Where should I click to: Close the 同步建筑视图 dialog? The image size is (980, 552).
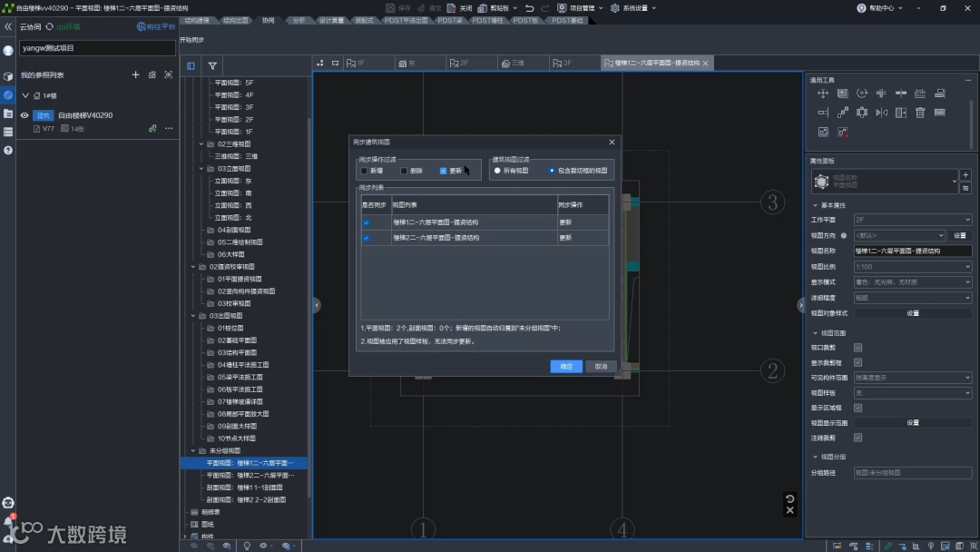click(x=612, y=142)
